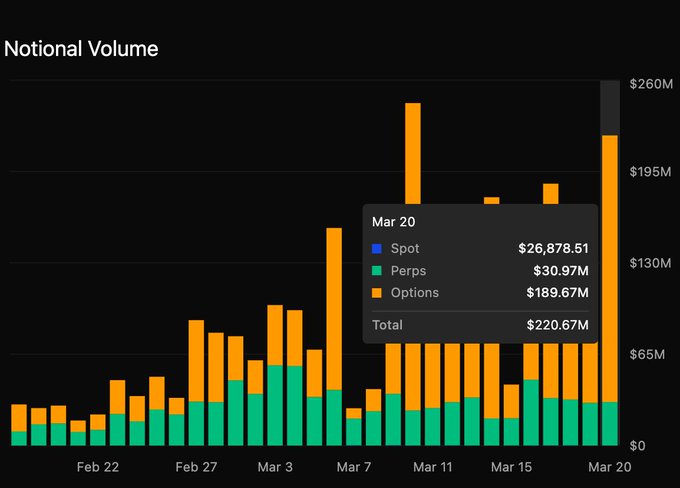Click the Mar 15 x-axis label
The height and width of the screenshot is (488, 680).
click(x=512, y=467)
